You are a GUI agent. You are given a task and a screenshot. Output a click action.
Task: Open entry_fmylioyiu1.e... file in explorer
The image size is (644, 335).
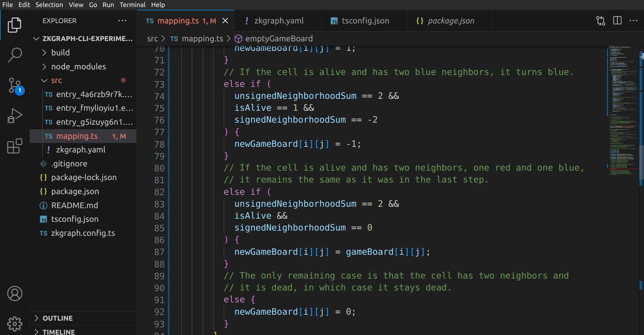(x=83, y=108)
